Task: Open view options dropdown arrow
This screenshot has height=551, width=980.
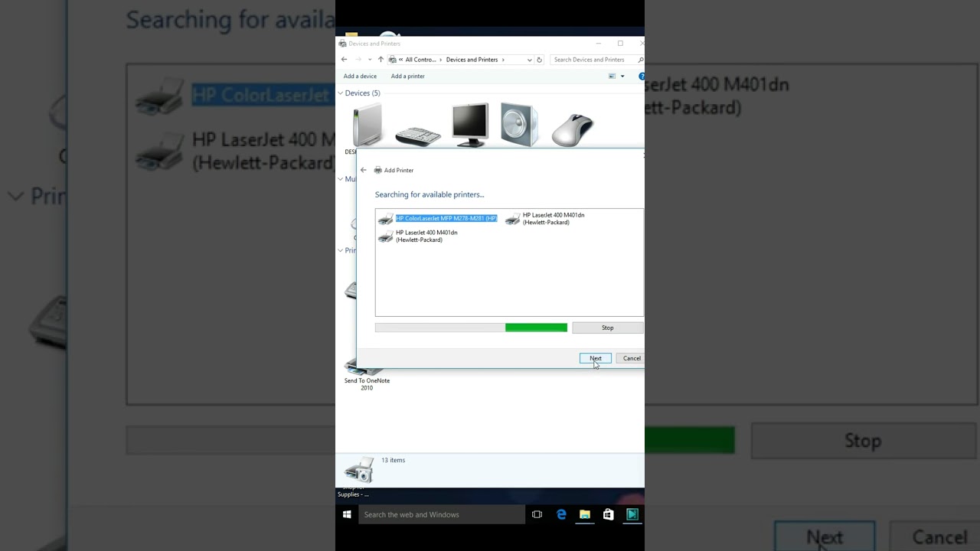Action: point(622,77)
